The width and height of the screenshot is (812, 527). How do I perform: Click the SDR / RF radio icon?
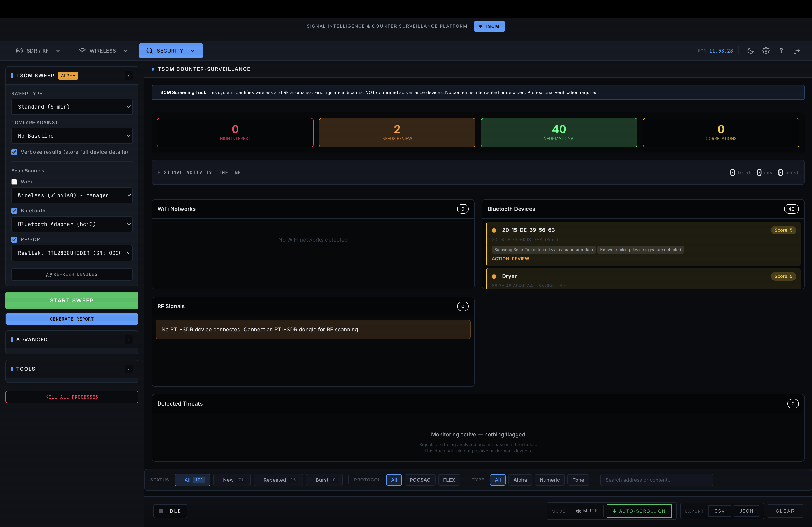tap(19, 51)
